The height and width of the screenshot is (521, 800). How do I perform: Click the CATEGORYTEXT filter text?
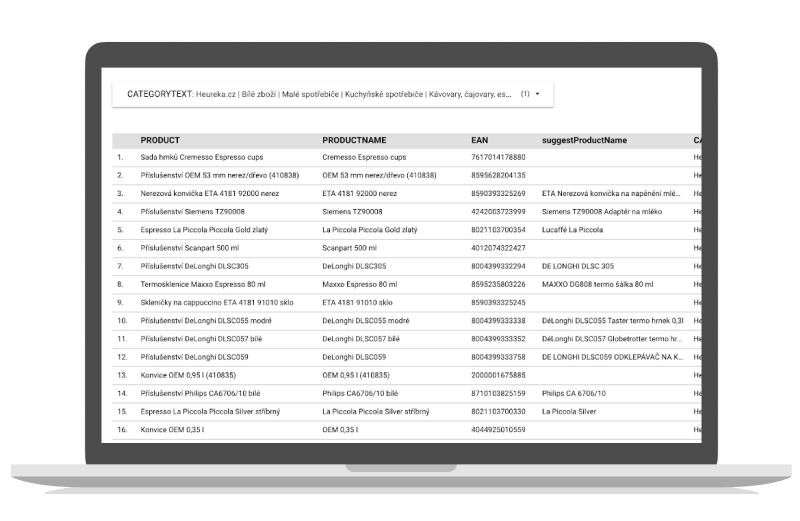point(320,94)
